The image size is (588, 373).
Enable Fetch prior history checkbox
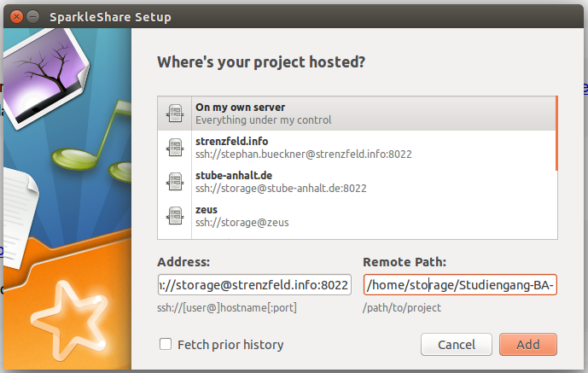click(x=166, y=345)
